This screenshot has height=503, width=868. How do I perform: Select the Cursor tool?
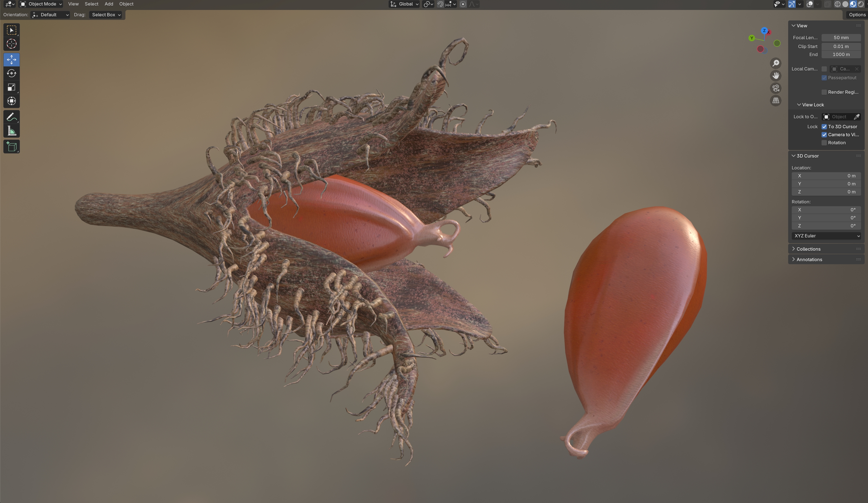[11, 44]
